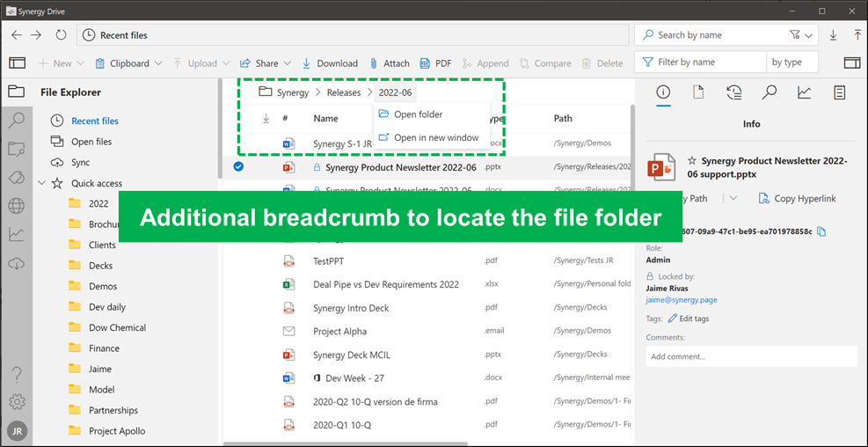Switch to the file preview tab icon
The height and width of the screenshot is (447, 868).
click(698, 92)
